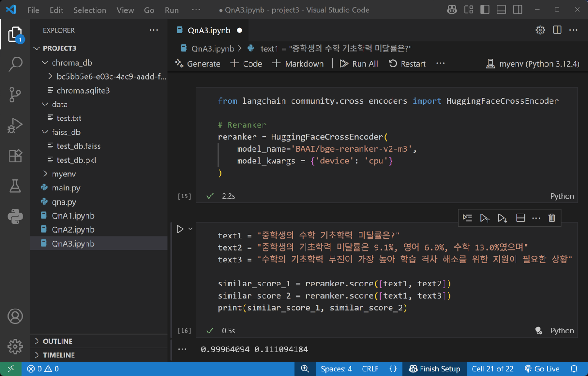
Task: Toggle the primary side bar
Action: [485, 10]
